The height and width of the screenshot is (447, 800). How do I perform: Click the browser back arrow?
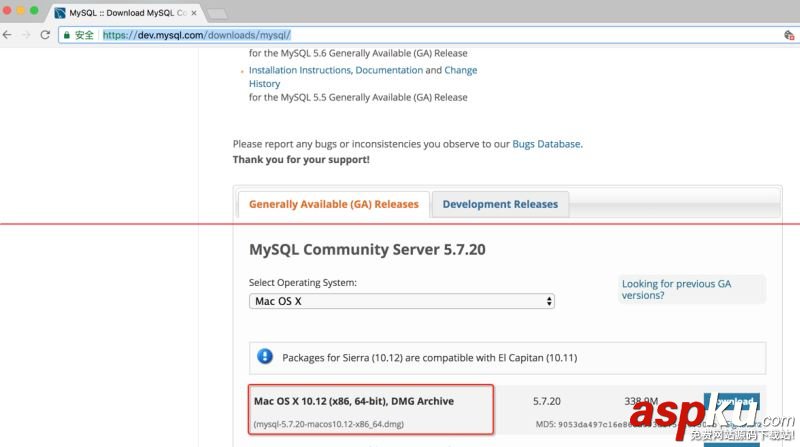(8, 34)
